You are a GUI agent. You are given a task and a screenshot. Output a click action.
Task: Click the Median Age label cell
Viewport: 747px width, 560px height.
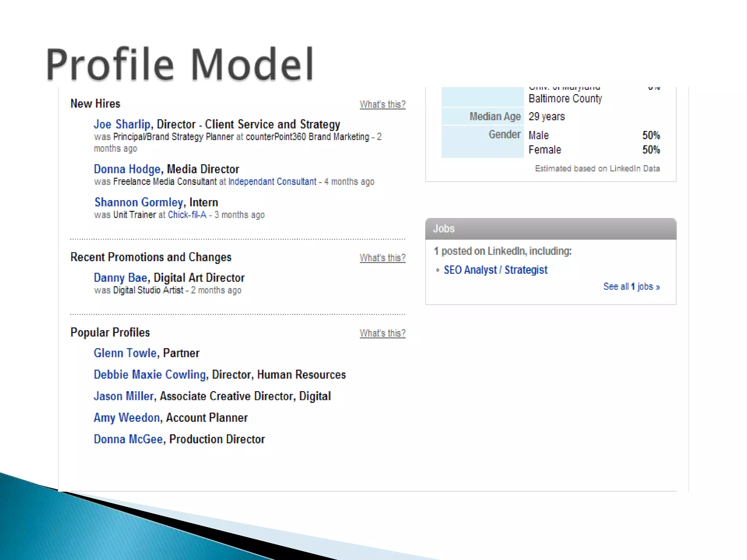(x=495, y=116)
